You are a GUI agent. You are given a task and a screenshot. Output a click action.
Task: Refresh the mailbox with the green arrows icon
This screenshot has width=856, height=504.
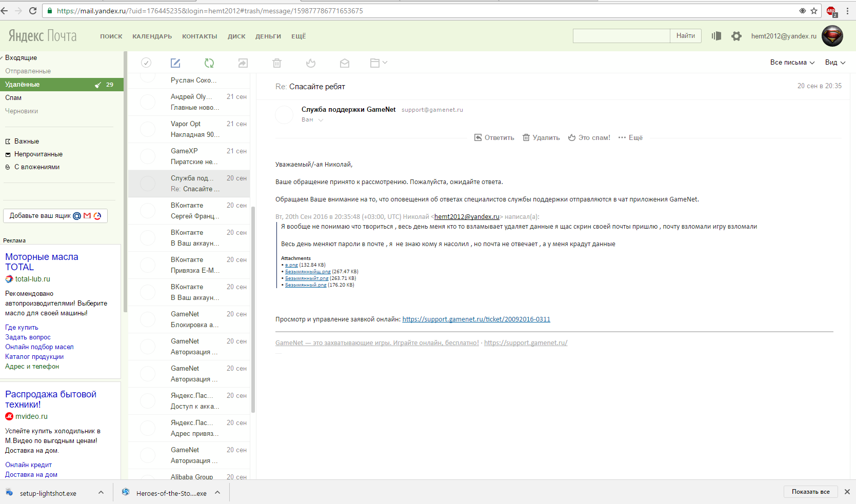[x=209, y=63]
